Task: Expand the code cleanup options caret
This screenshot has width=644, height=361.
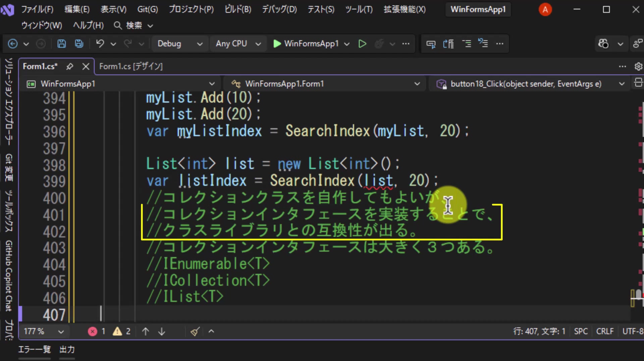Action: pos(211,331)
